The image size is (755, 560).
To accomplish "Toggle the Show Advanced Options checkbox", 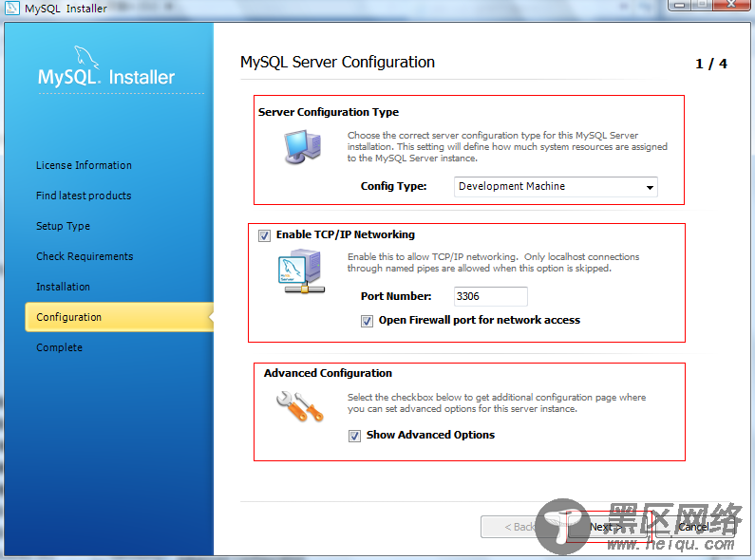I will coord(354,436).
